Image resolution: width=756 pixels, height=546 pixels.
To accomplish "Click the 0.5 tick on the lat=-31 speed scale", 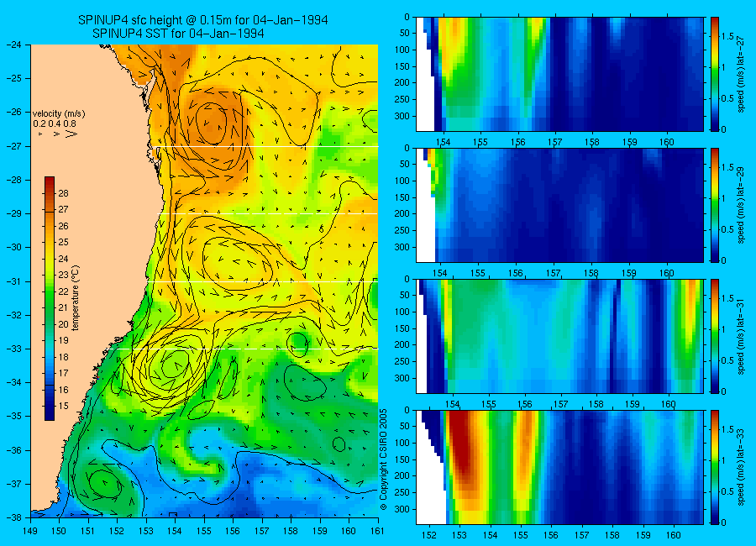I will [728, 360].
